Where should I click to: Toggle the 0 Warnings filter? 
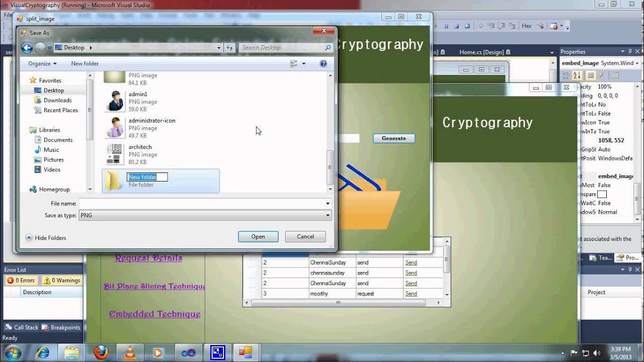61,281
